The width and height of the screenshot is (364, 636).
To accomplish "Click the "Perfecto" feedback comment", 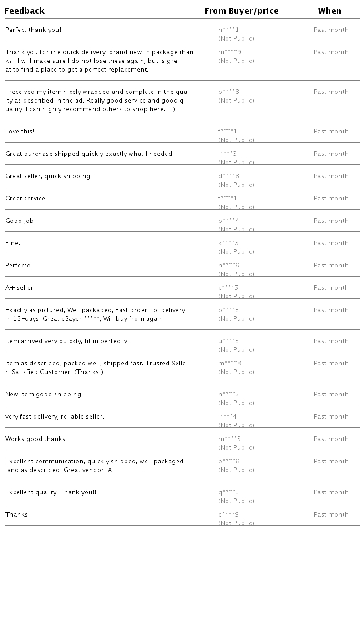I will click(x=18, y=266).
